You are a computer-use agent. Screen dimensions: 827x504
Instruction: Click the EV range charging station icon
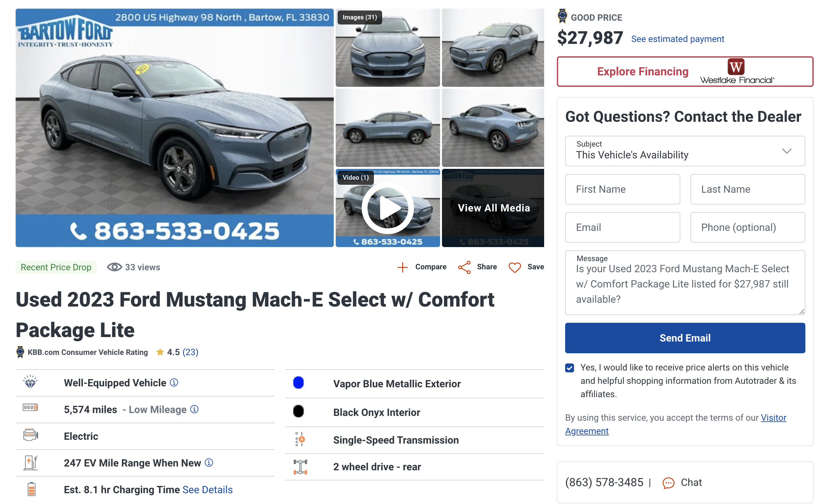[31, 463]
